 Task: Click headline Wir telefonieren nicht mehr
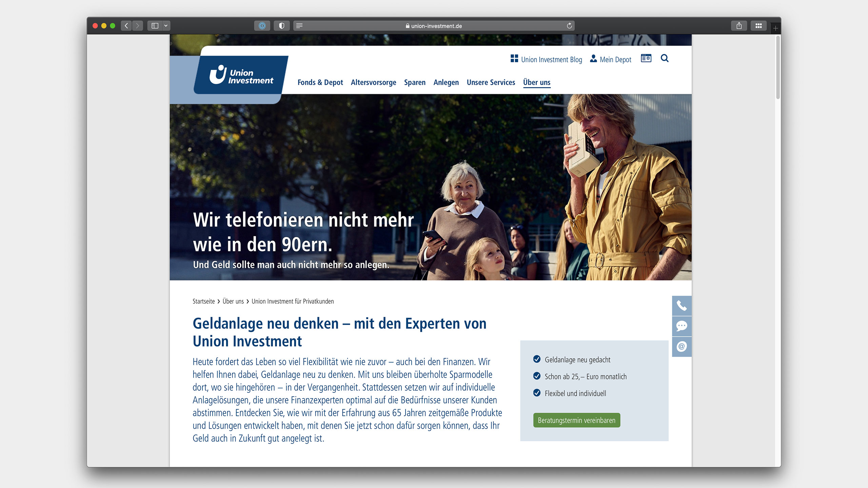tap(303, 232)
